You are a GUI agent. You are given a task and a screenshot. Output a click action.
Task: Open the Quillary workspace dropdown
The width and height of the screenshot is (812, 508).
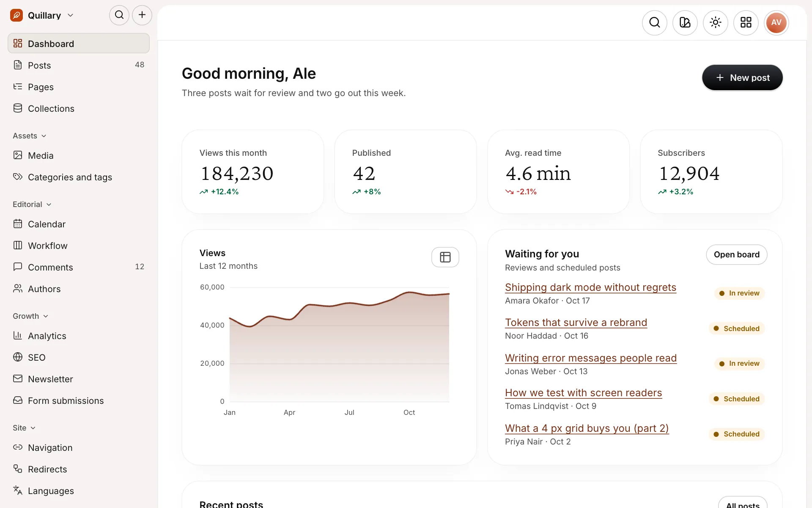[42, 15]
